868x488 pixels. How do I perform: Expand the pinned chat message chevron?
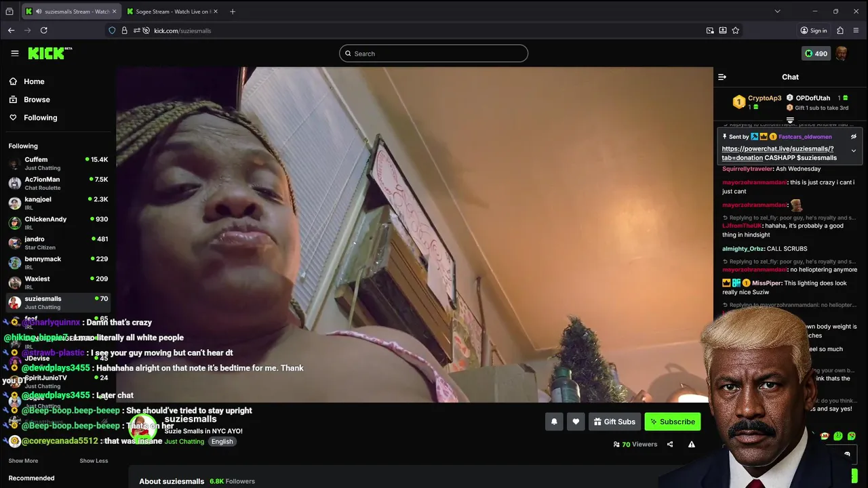(x=854, y=150)
